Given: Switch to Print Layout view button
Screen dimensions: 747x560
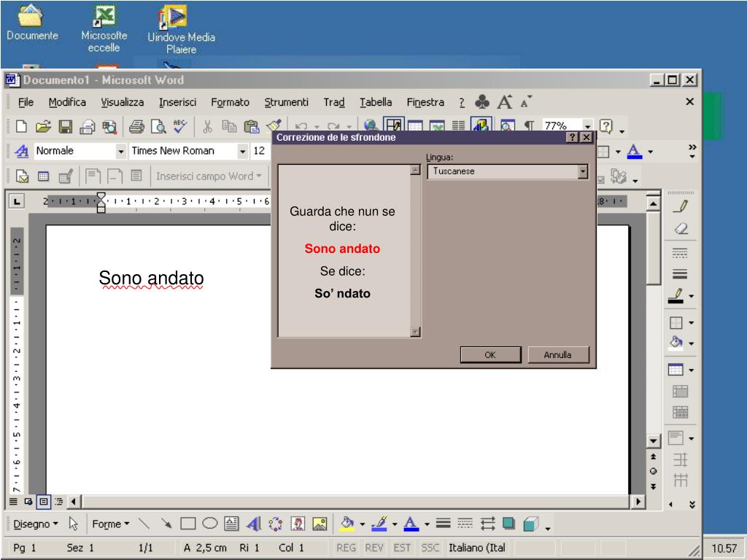Looking at the screenshot, I should click(44, 502).
